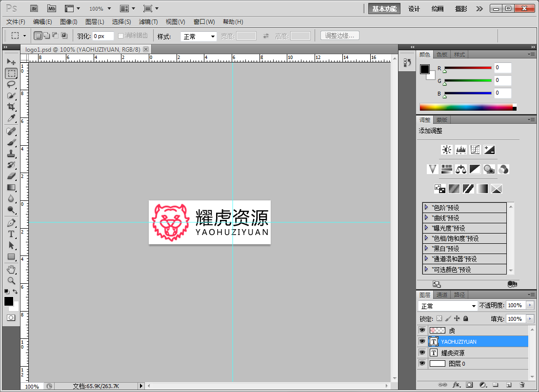Select the Hand tool
Screen dimensions: 539x392
point(11,269)
